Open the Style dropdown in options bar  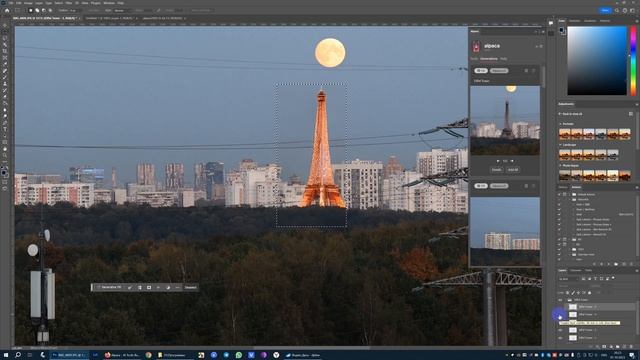pyautogui.click(x=122, y=11)
